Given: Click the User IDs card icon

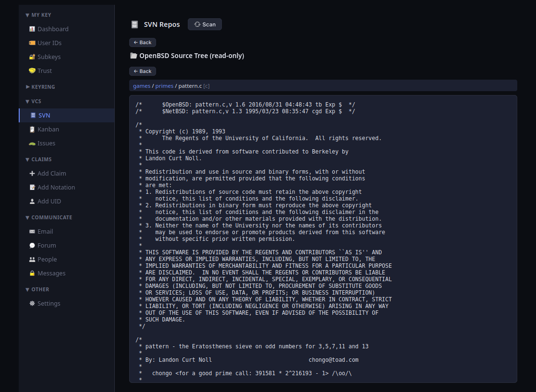Looking at the screenshot, I should 32,43.
